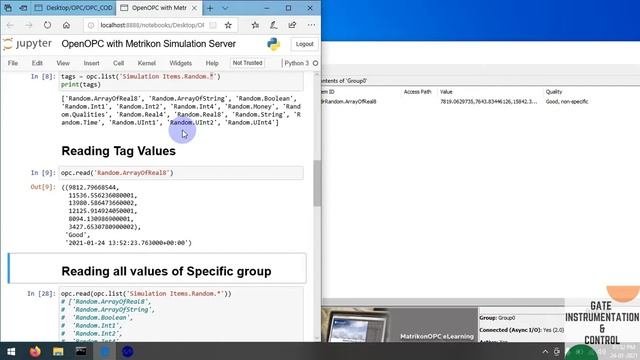Share this page icon
This screenshot has width=640, height=360.
pyautogui.click(x=292, y=25)
